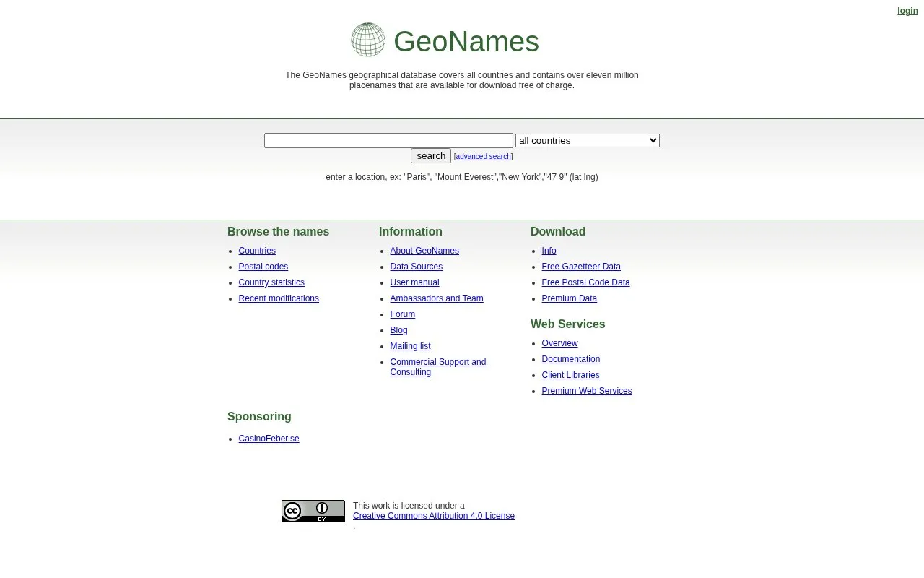Image resolution: width=924 pixels, height=578 pixels.
Task: Open the advanced search link
Action: (483, 157)
